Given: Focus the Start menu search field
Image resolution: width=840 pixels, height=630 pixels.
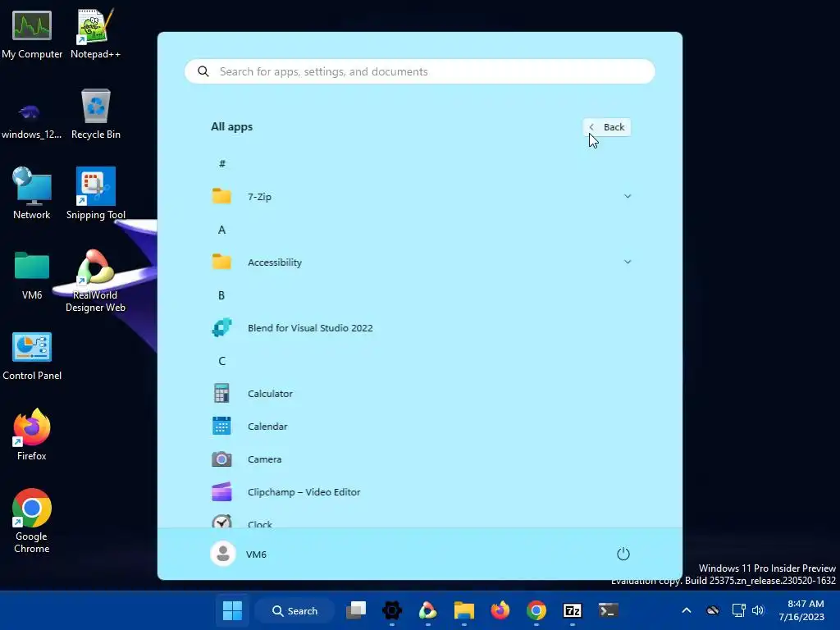Looking at the screenshot, I should 420,72.
